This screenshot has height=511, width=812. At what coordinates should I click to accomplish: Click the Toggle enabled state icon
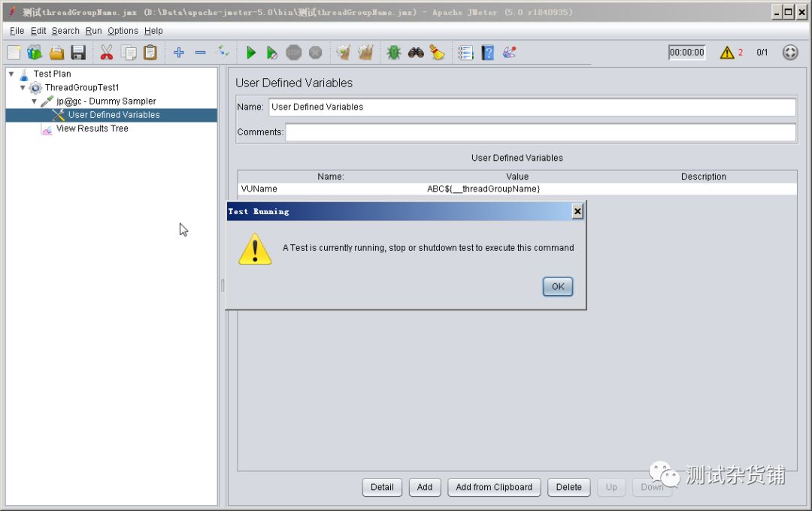(x=222, y=52)
